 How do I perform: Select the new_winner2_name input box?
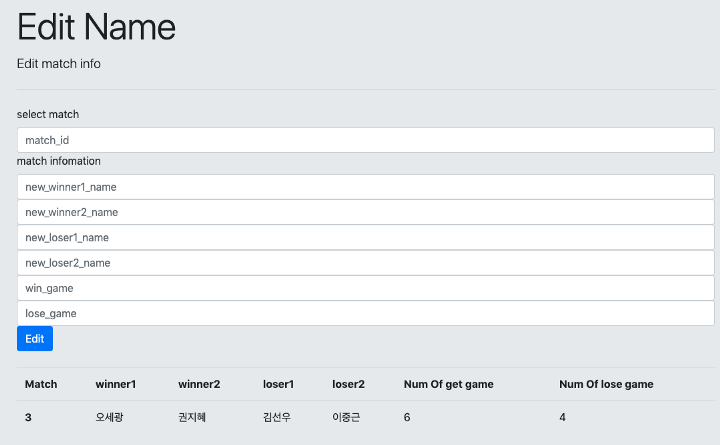coord(365,212)
